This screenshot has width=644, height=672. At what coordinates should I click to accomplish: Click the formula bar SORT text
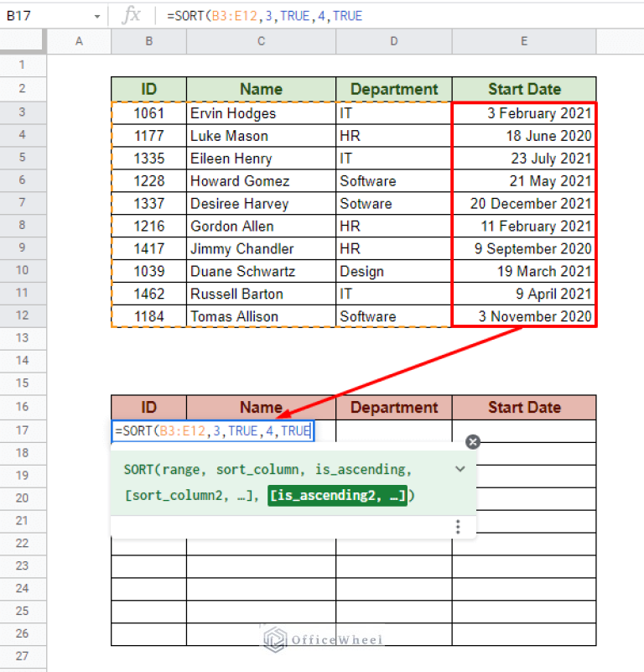click(x=264, y=16)
